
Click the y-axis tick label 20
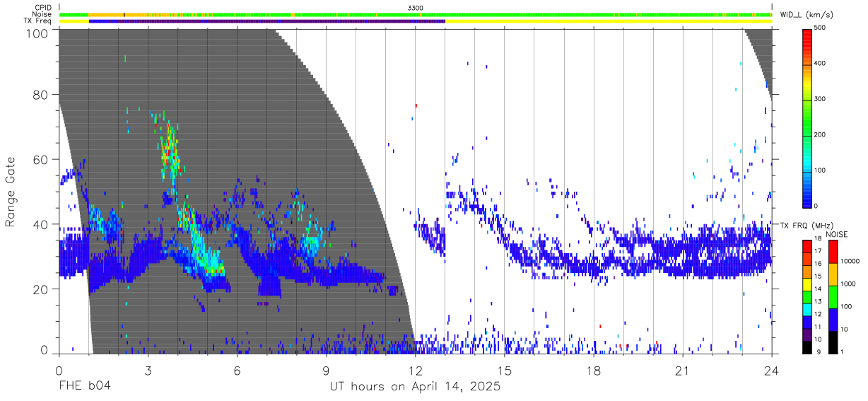[x=40, y=289]
